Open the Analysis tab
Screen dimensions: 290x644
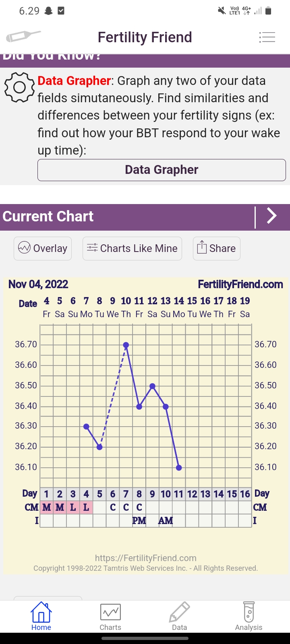249,616
